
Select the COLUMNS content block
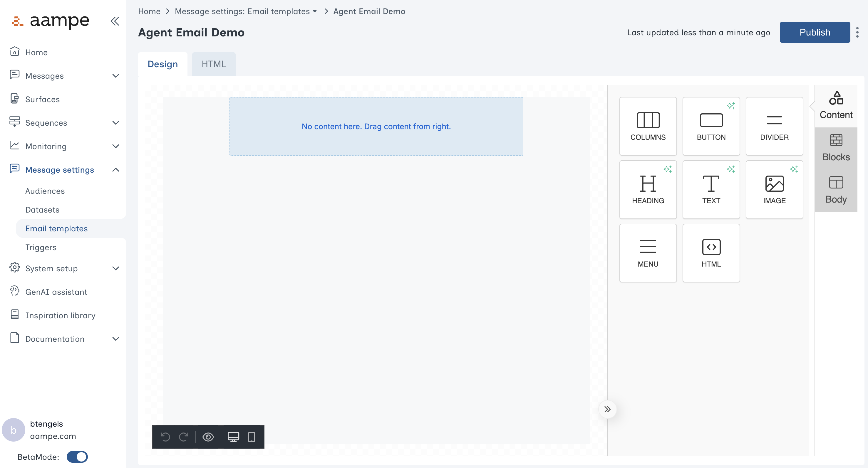tap(648, 126)
